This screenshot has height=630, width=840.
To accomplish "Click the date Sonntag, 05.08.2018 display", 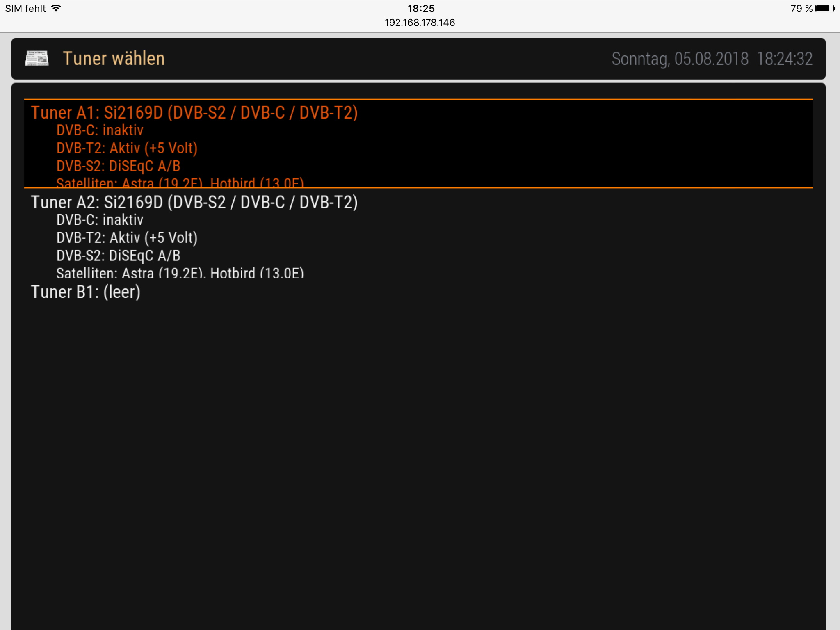I will [680, 59].
